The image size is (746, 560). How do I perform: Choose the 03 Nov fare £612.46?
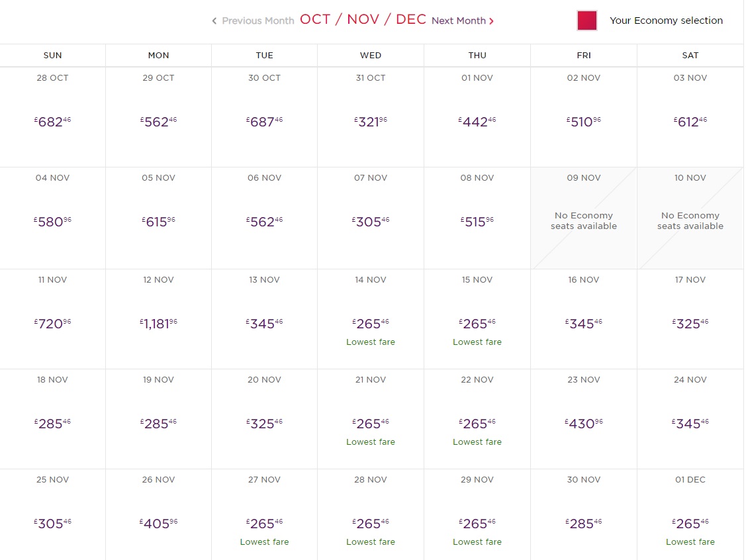[690, 122]
